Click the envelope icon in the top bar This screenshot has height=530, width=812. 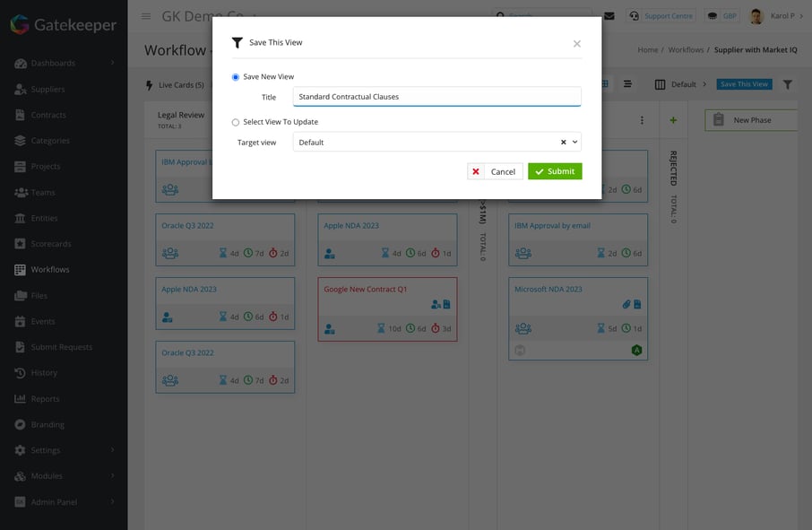609,15
